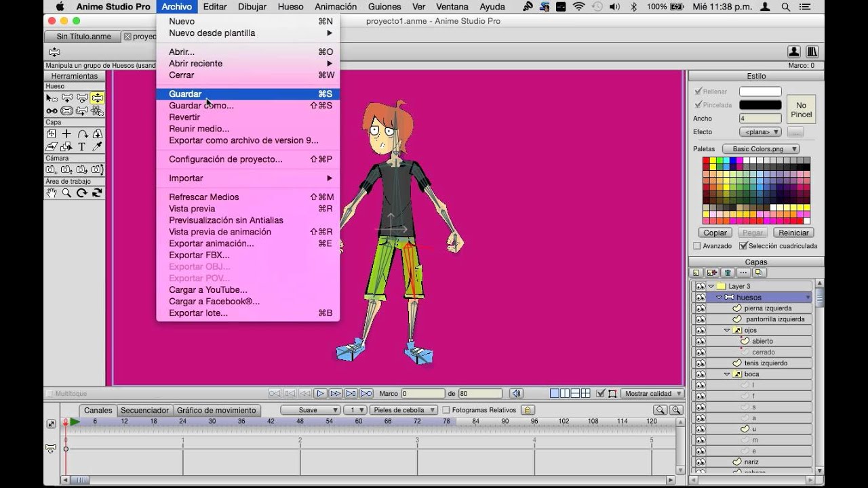Select the Transform Layer tool in Capa
Image resolution: width=868 pixels, height=488 pixels.
52,134
